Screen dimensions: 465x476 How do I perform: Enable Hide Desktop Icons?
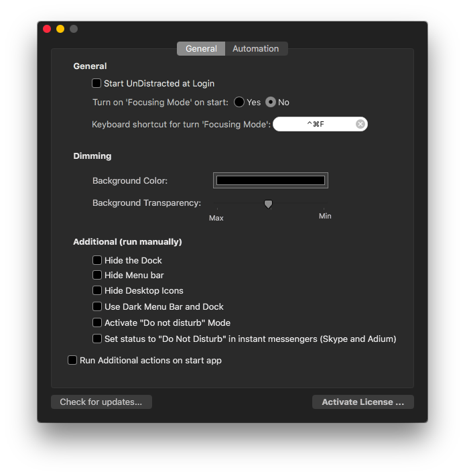(97, 290)
